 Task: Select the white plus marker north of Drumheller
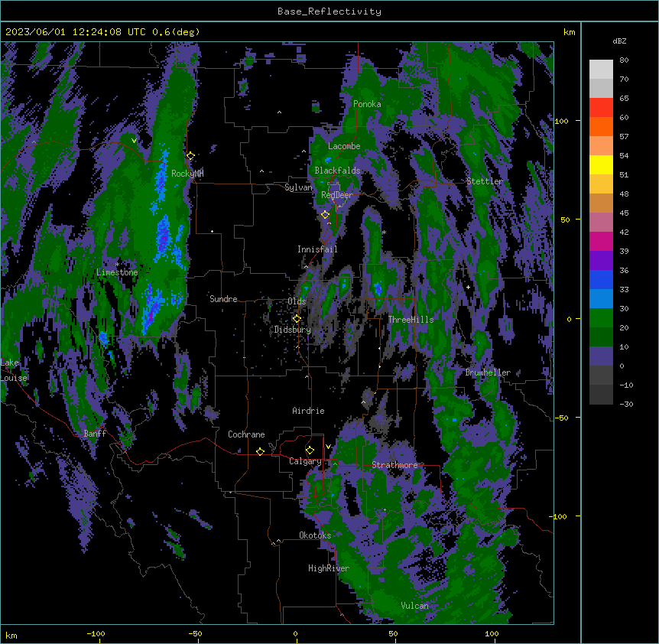468,287
